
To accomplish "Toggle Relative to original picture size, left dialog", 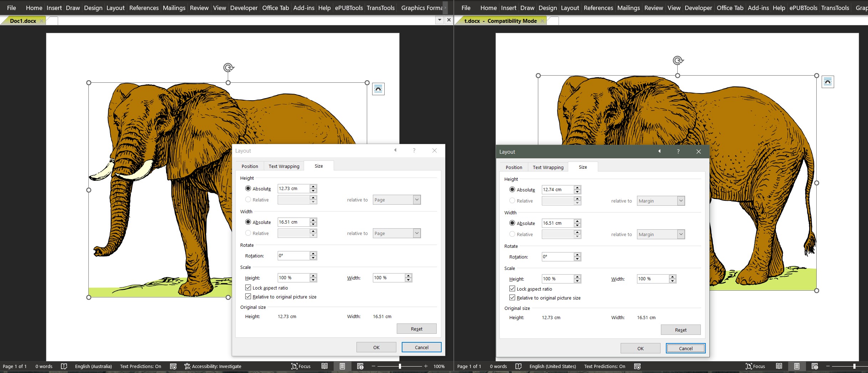I will tap(248, 296).
